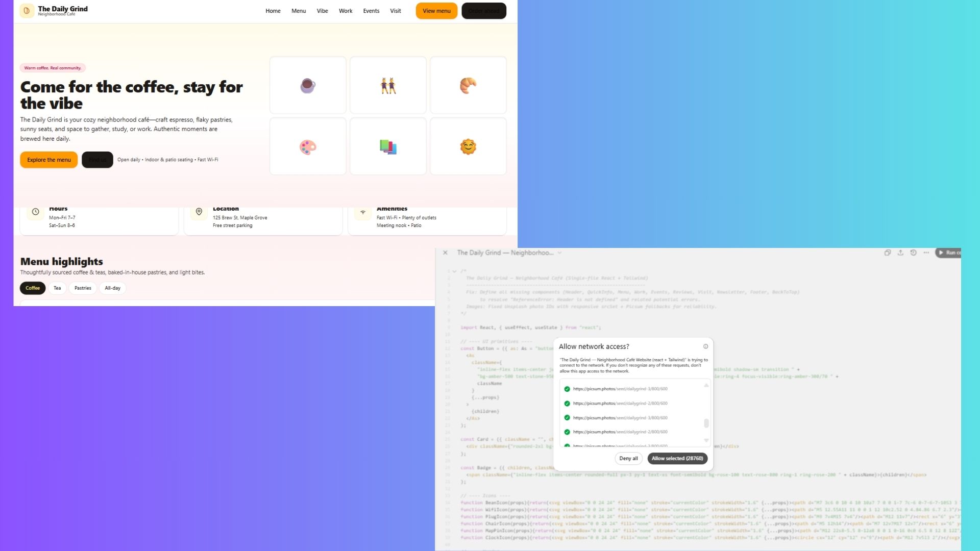
Task: Select the Pastries menu tab
Action: [x=83, y=288]
